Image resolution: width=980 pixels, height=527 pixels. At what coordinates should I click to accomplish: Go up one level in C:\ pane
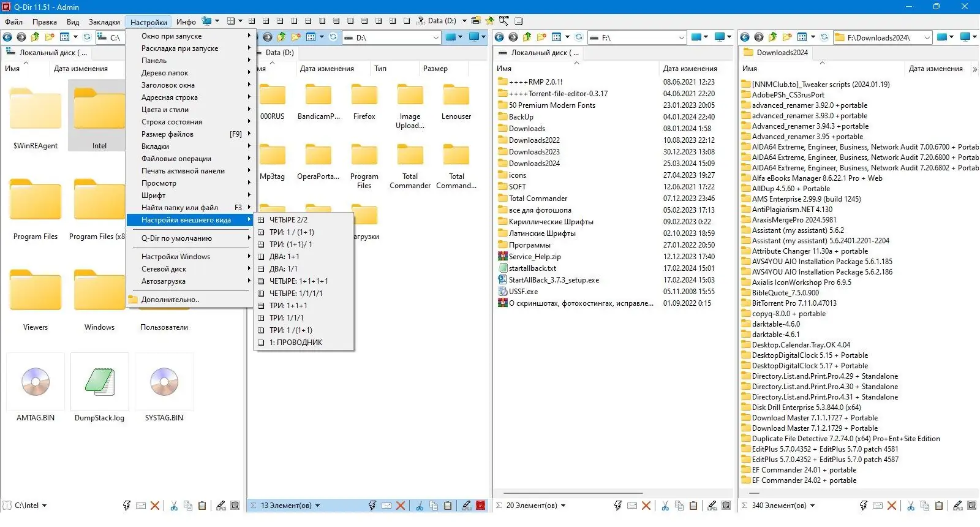[35, 37]
